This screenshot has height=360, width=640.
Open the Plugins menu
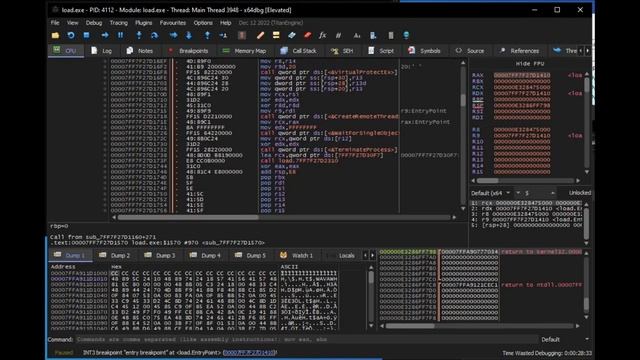pos(143,23)
